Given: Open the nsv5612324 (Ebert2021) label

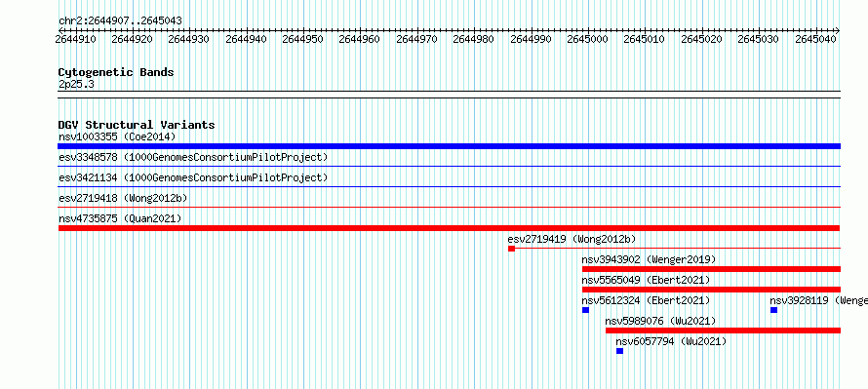Looking at the screenshot, I should coord(646,300).
